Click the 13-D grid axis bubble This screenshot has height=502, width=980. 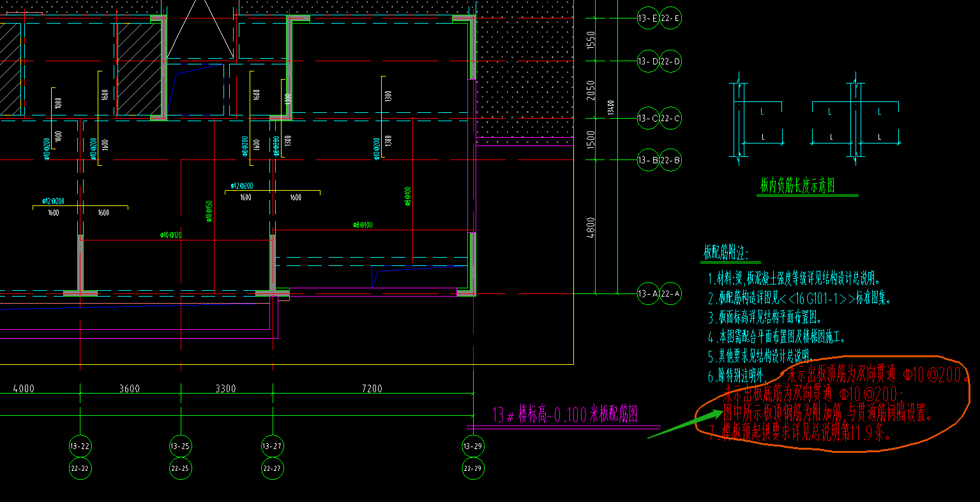tap(648, 61)
